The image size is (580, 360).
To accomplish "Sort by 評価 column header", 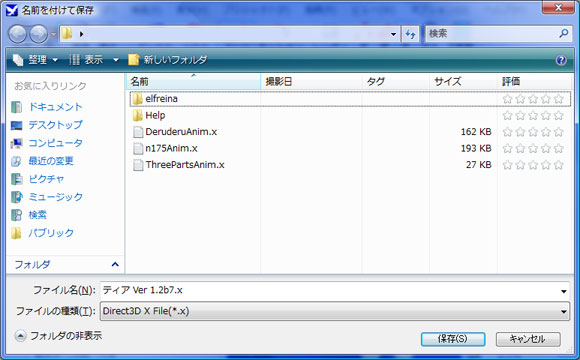I will tap(535, 81).
